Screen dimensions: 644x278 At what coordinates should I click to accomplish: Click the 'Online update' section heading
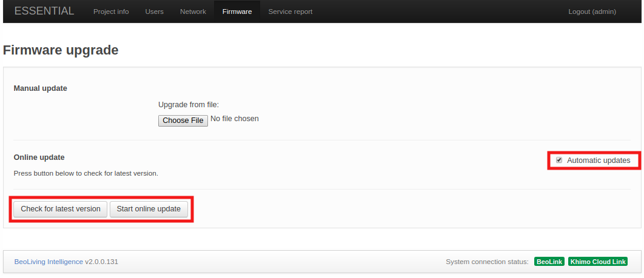(x=39, y=157)
